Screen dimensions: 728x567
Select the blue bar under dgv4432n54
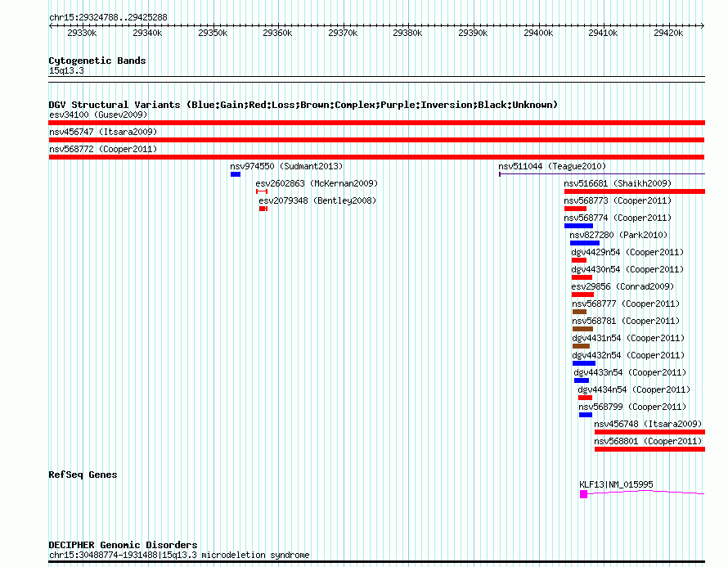[583, 363]
